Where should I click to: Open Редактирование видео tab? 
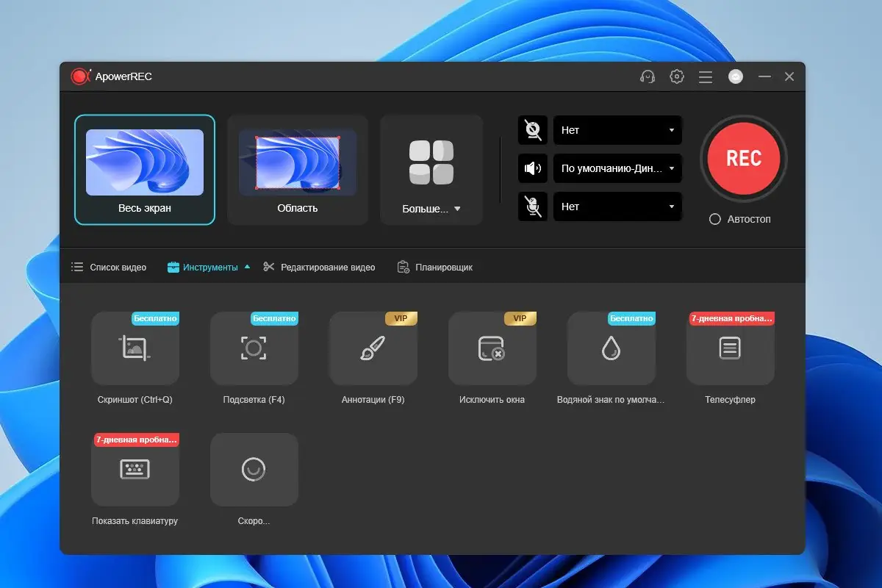pyautogui.click(x=319, y=268)
